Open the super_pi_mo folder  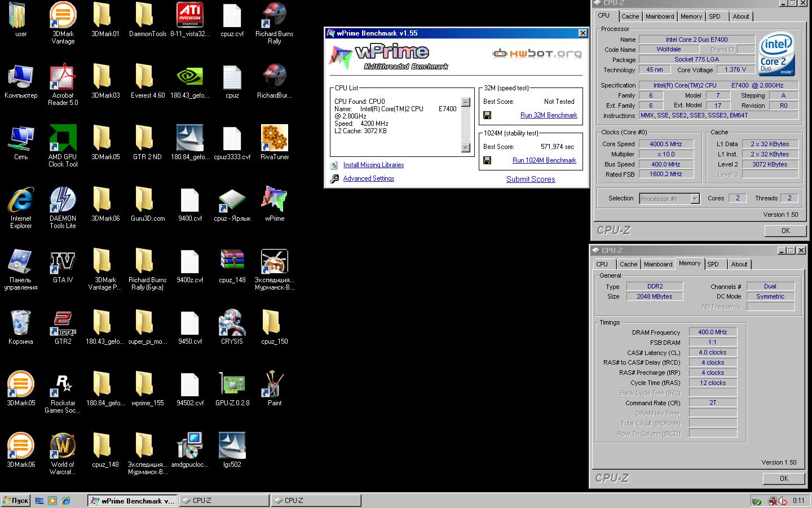pos(148,327)
